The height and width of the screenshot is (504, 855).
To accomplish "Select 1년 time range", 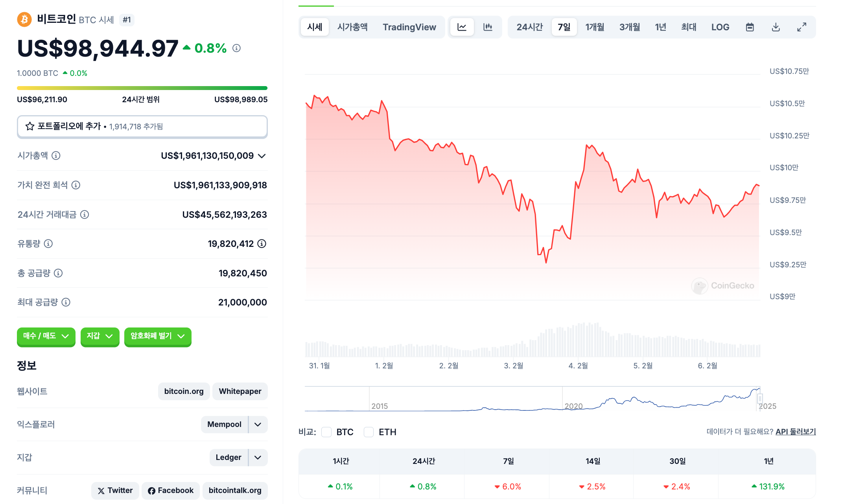I will 661,27.
